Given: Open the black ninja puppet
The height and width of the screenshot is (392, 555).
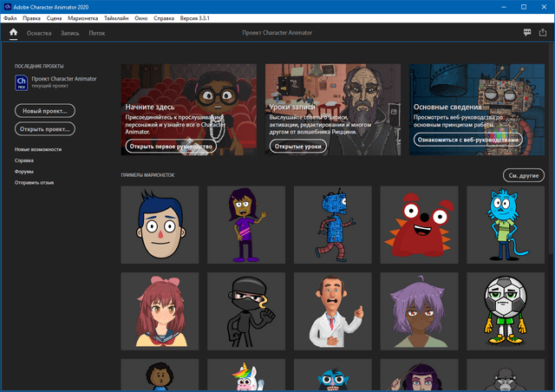Looking at the screenshot, I should tap(245, 310).
